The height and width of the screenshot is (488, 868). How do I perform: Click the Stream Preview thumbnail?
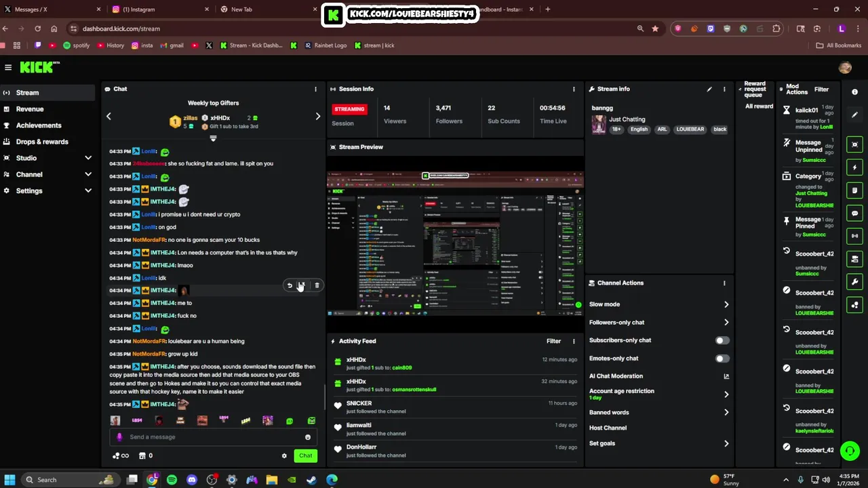point(455,244)
